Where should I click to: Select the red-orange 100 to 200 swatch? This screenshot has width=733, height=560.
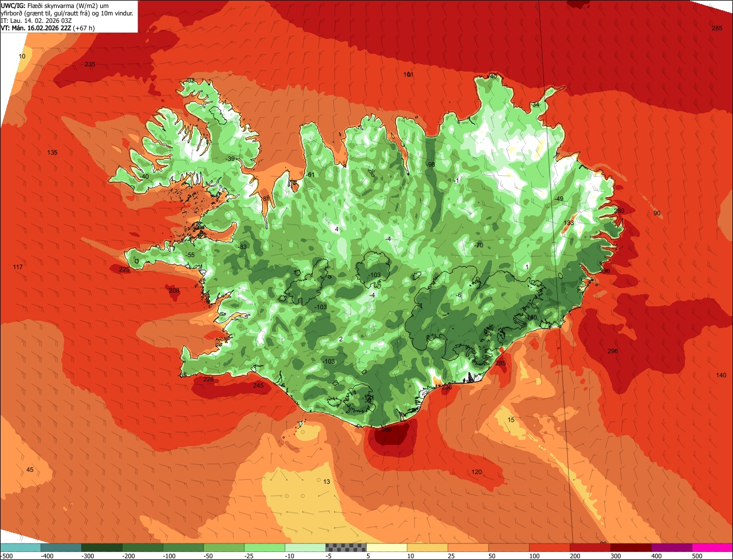point(549,547)
